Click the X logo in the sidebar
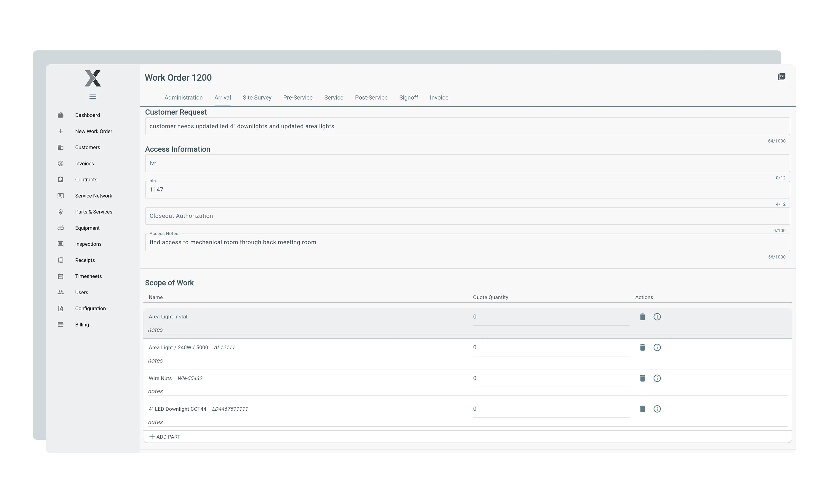Screen dimensions: 830x504 (x=92, y=78)
